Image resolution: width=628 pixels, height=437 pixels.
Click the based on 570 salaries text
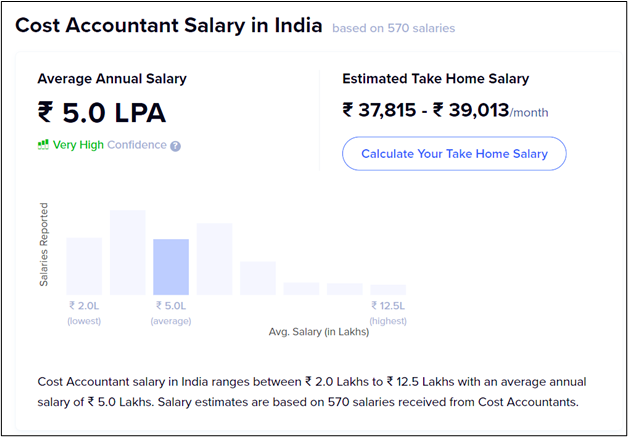point(394,28)
